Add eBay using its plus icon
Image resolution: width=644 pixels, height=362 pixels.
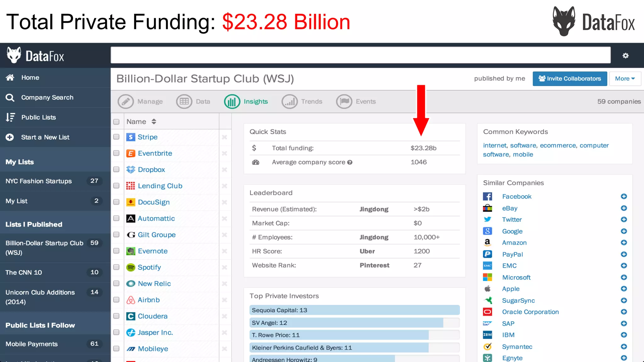(624, 208)
